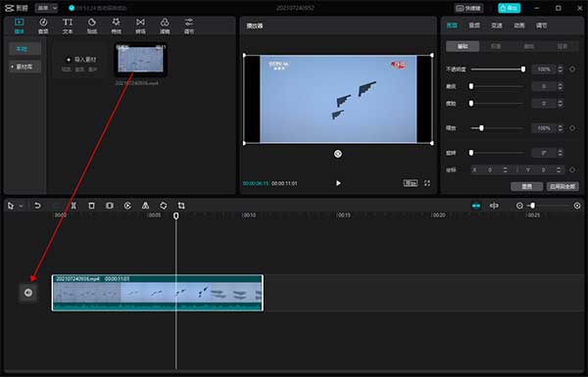This screenshot has width=588, height=377.
Task: Click the mirror flip icon
Action: [x=145, y=206]
